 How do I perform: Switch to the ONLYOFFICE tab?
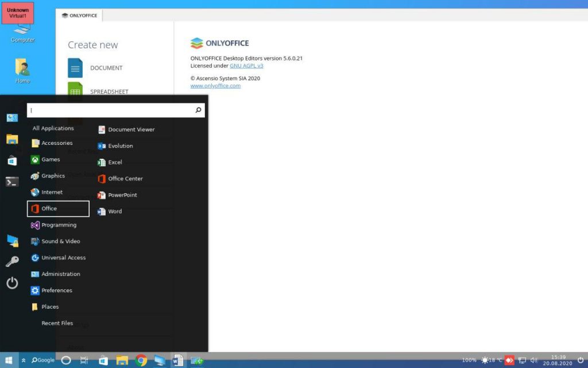pos(79,16)
